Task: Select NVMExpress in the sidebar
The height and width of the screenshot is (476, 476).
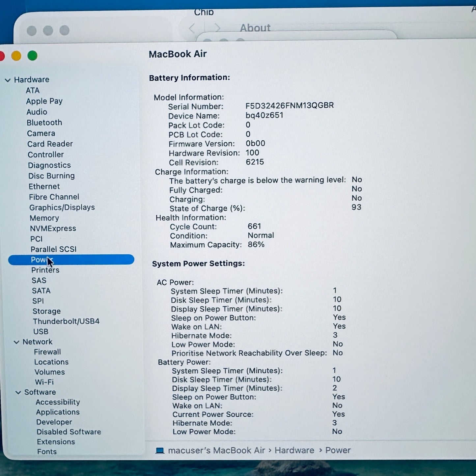Action: (x=53, y=228)
